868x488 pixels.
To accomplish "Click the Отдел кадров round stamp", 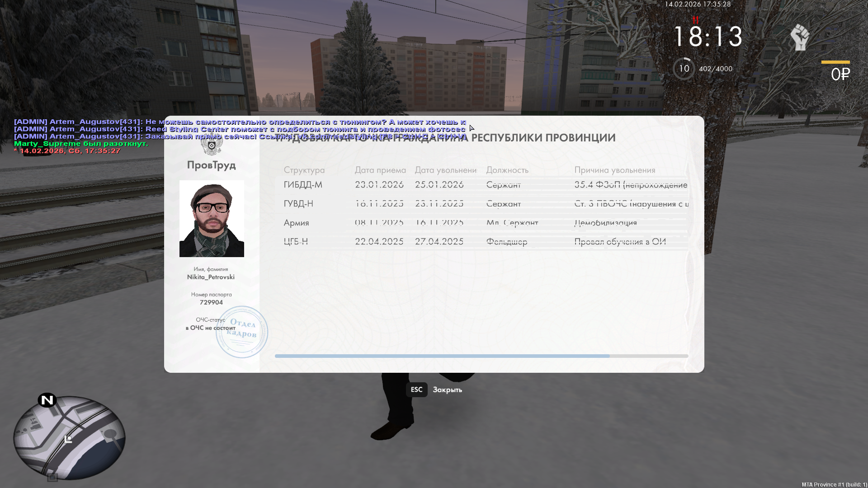I will (x=242, y=332).
